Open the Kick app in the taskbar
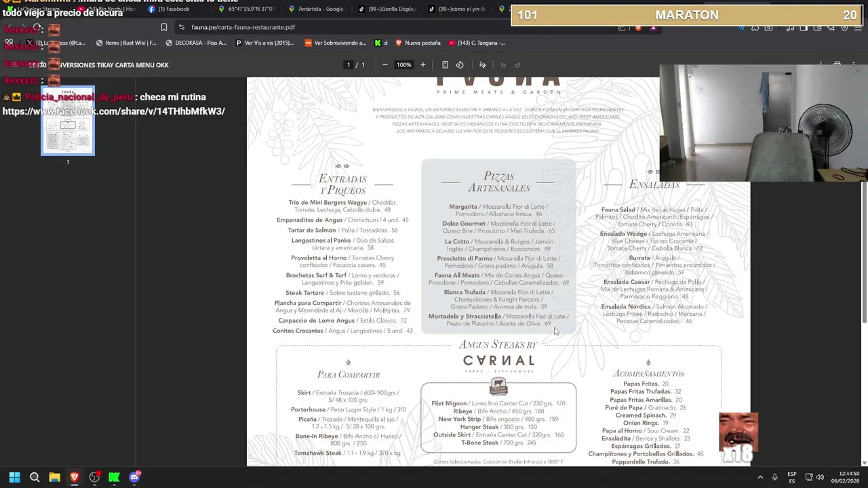The height and width of the screenshot is (488, 868). (114, 477)
